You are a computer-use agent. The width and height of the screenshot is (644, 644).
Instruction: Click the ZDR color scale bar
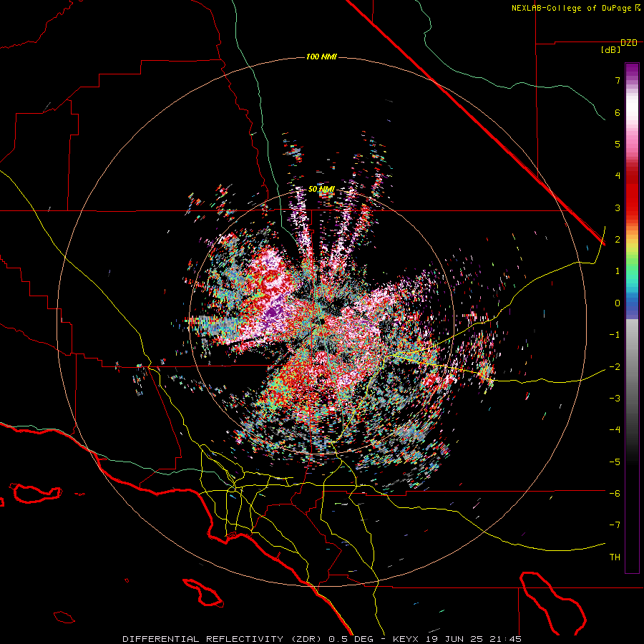point(632,318)
